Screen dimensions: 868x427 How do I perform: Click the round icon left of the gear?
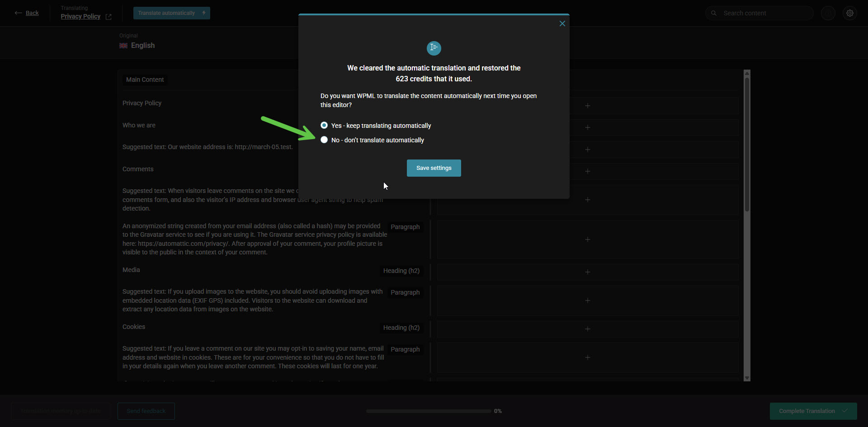(828, 13)
